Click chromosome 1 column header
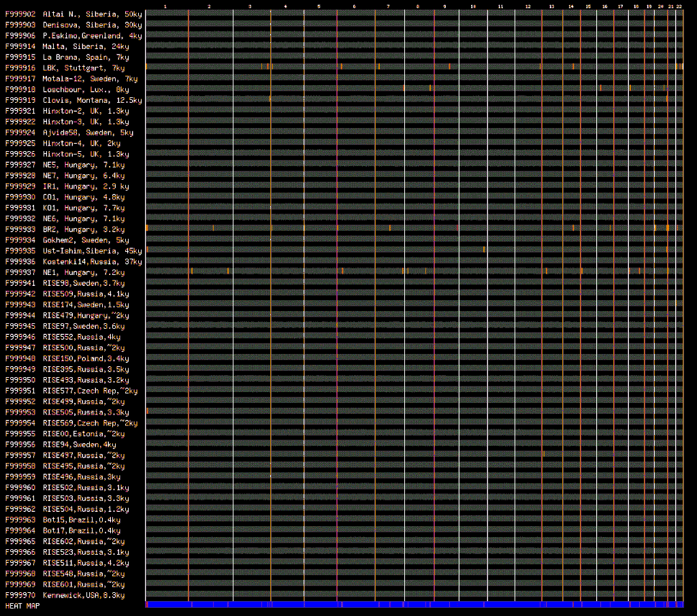Screen dimensions: 697x616 (165, 6)
